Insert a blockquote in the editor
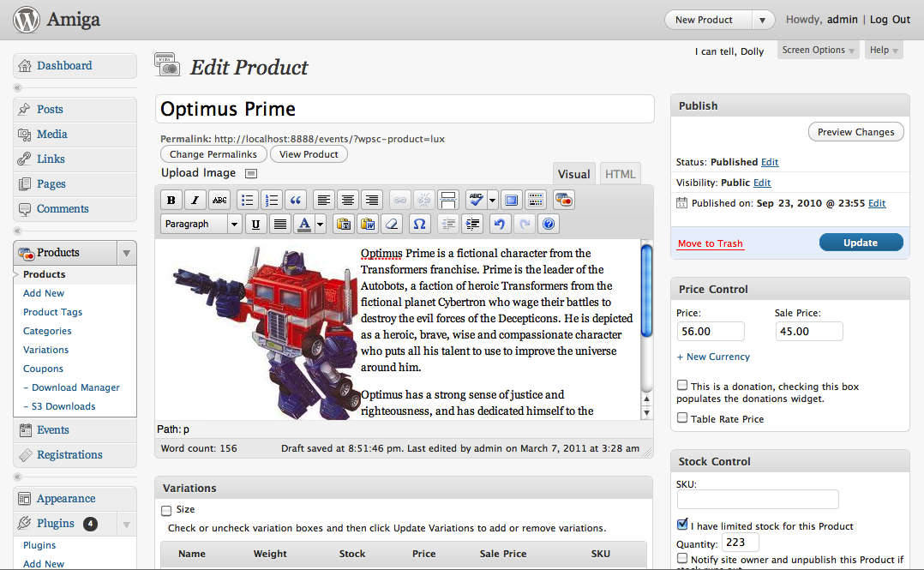 [x=295, y=200]
